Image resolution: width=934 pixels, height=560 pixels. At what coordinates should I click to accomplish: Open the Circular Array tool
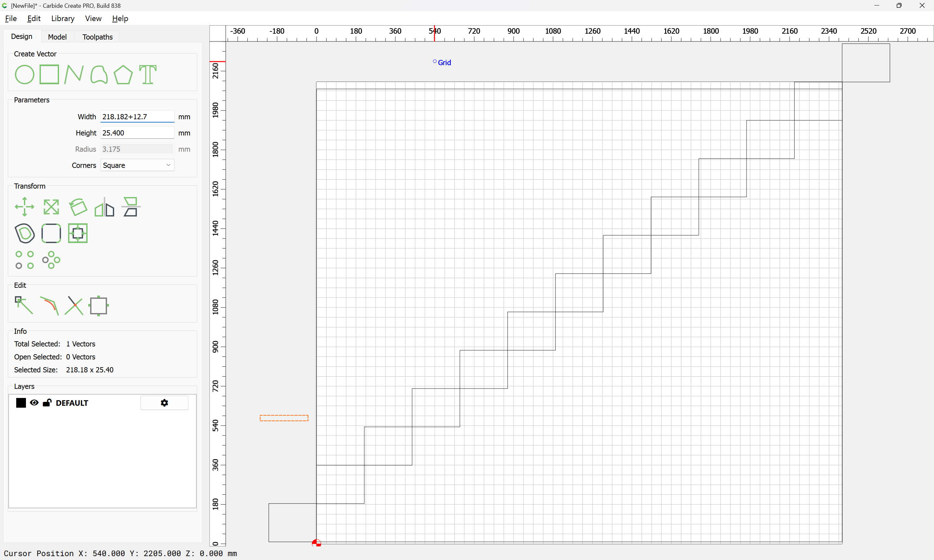click(x=51, y=260)
